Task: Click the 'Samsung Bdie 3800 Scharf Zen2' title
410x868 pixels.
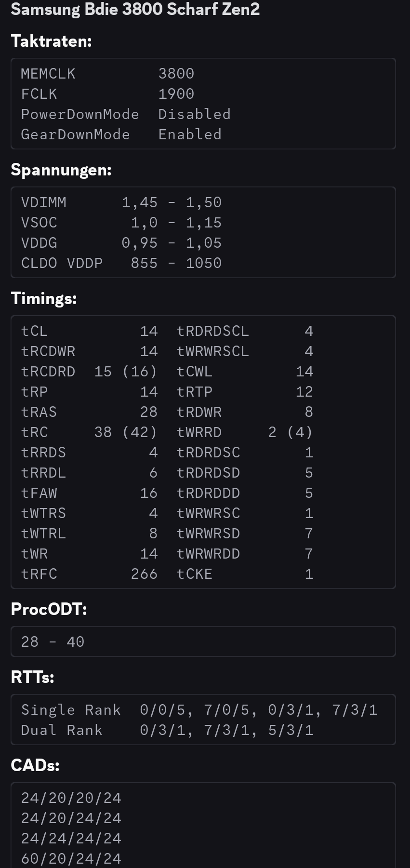Action: point(135,9)
